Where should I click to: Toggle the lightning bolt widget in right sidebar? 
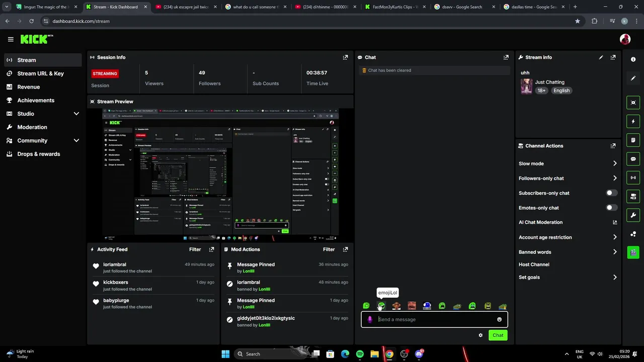(633, 121)
